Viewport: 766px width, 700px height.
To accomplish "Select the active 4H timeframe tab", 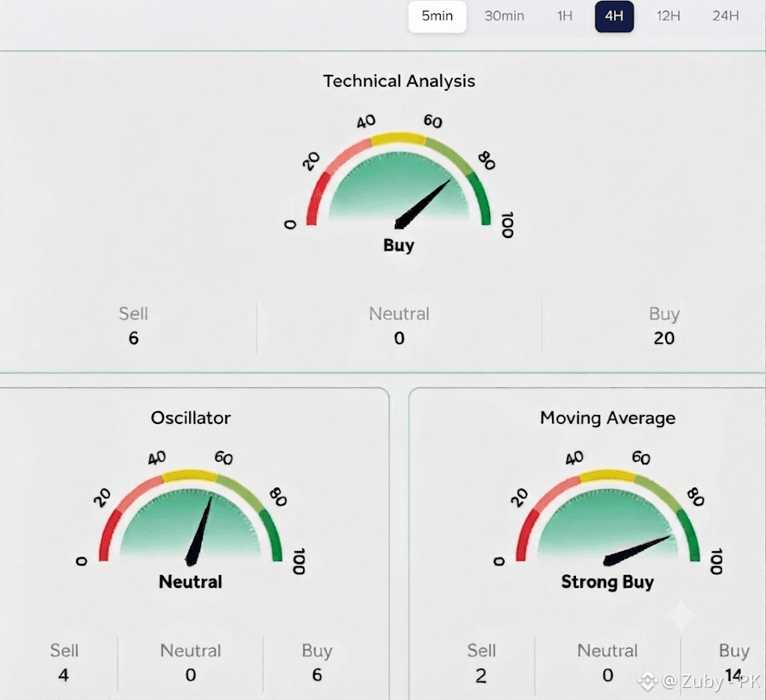I will pyautogui.click(x=614, y=16).
